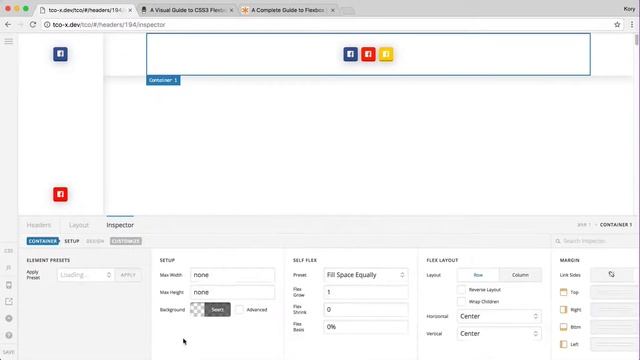Select the blue social icon inside Container 1
The width and height of the screenshot is (640, 360).
[x=351, y=54]
